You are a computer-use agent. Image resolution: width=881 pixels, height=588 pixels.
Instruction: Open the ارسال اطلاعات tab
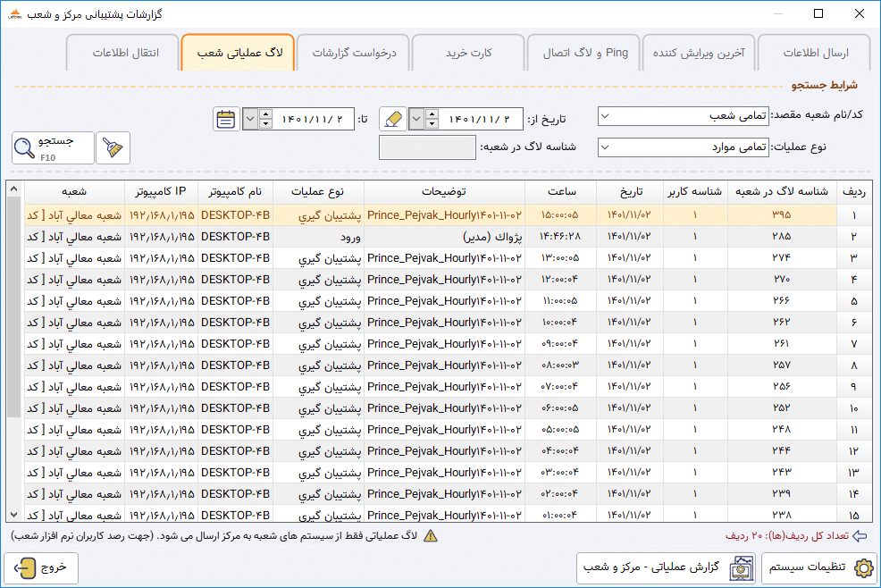pyautogui.click(x=815, y=53)
